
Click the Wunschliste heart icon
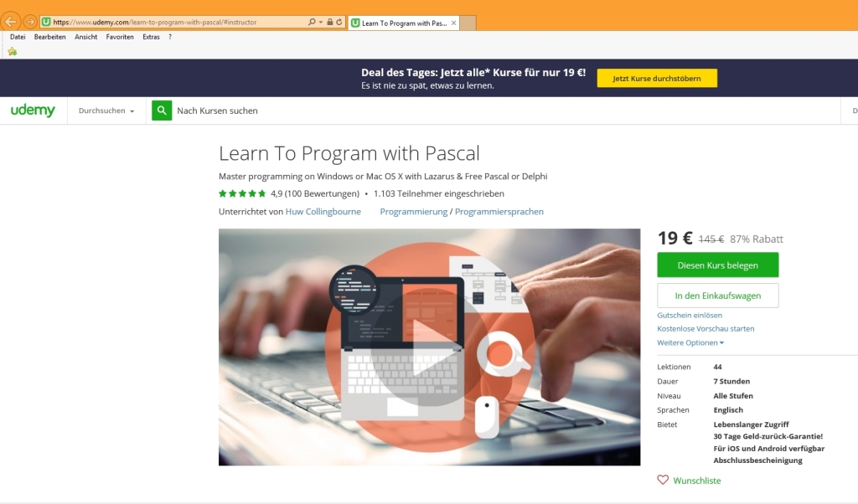[x=663, y=480]
